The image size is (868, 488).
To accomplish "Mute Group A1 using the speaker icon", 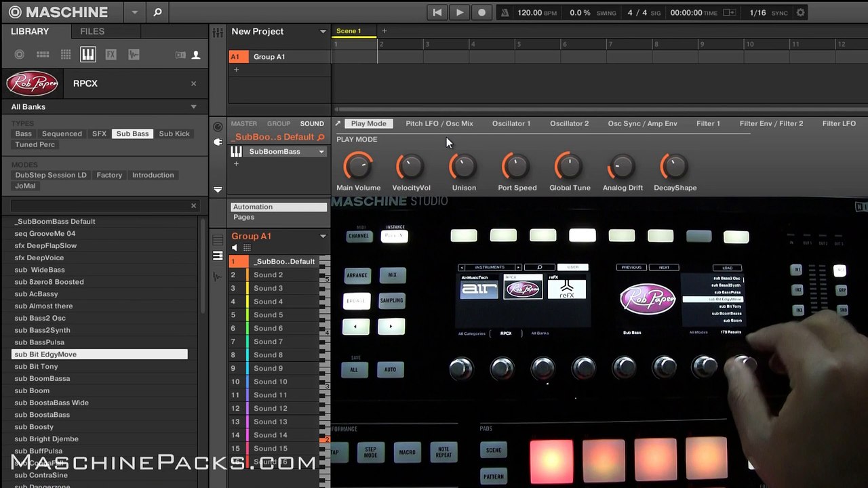I will coord(236,248).
